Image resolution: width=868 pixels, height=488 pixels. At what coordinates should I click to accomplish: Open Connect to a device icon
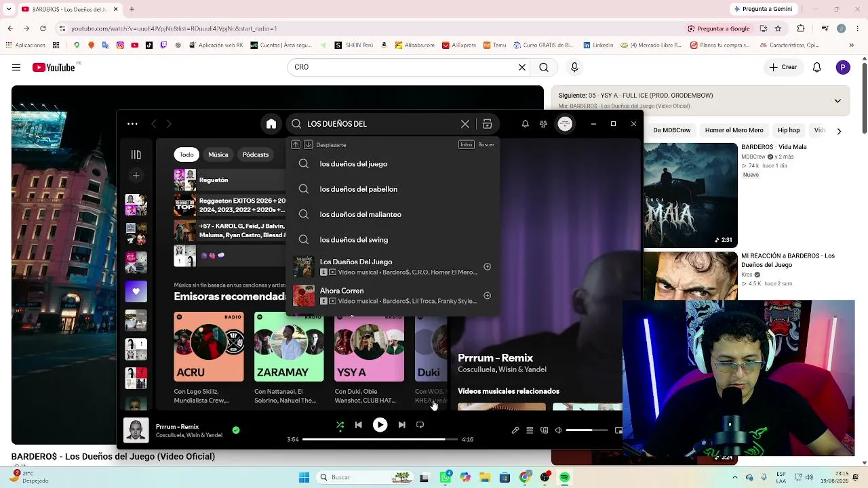click(x=544, y=430)
